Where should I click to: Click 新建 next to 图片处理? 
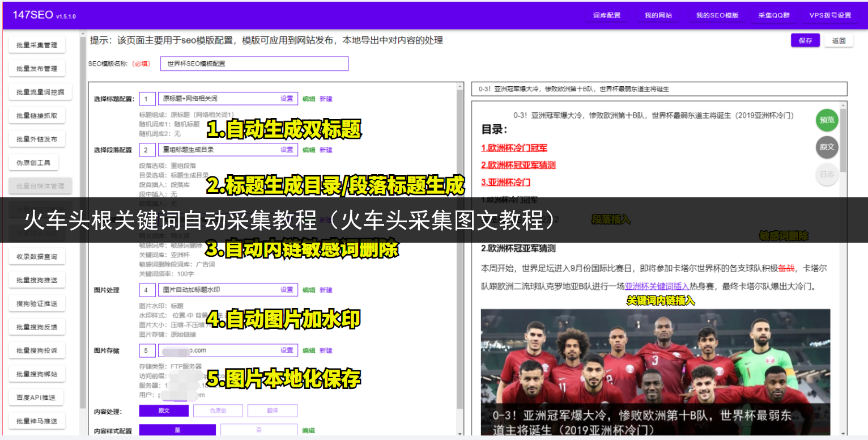pos(326,290)
